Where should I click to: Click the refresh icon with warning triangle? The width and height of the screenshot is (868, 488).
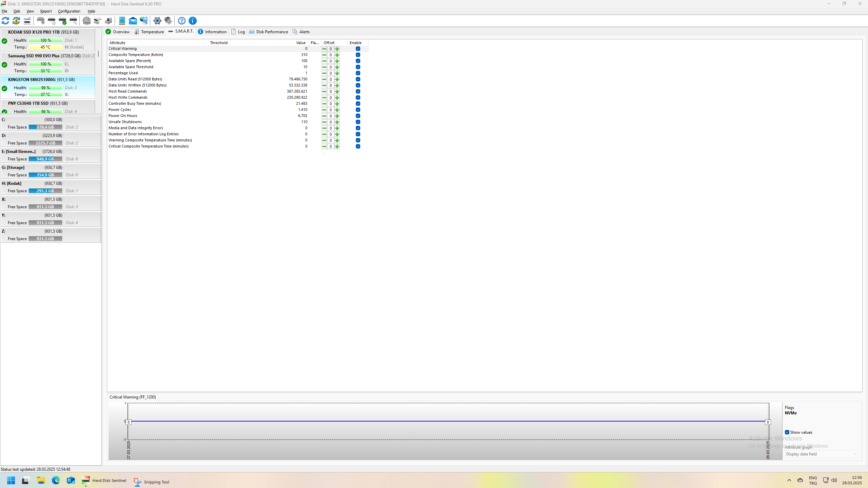click(x=16, y=21)
